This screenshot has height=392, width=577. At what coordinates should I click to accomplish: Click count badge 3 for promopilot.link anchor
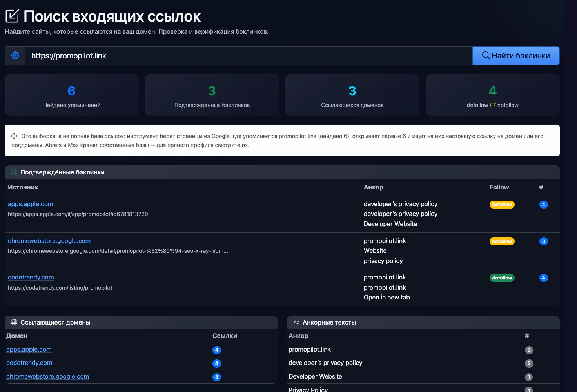point(529,350)
